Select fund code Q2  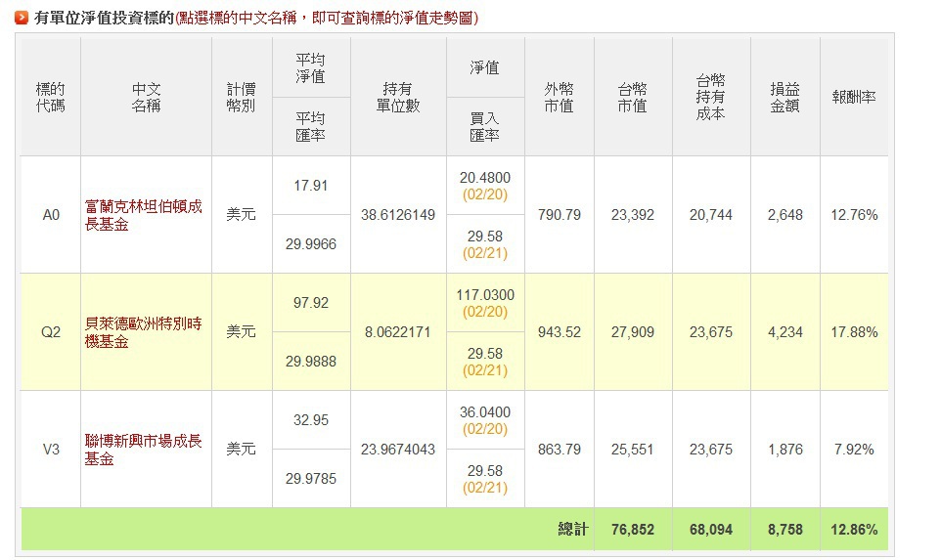(x=51, y=332)
